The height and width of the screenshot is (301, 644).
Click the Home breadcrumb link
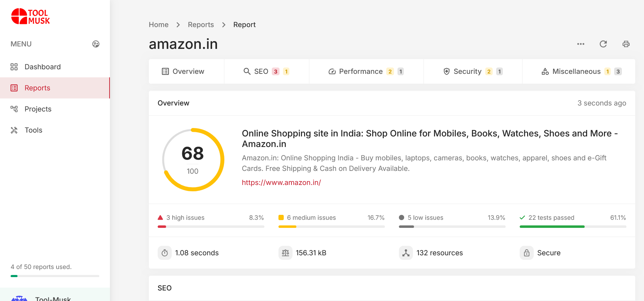pyautogui.click(x=158, y=25)
